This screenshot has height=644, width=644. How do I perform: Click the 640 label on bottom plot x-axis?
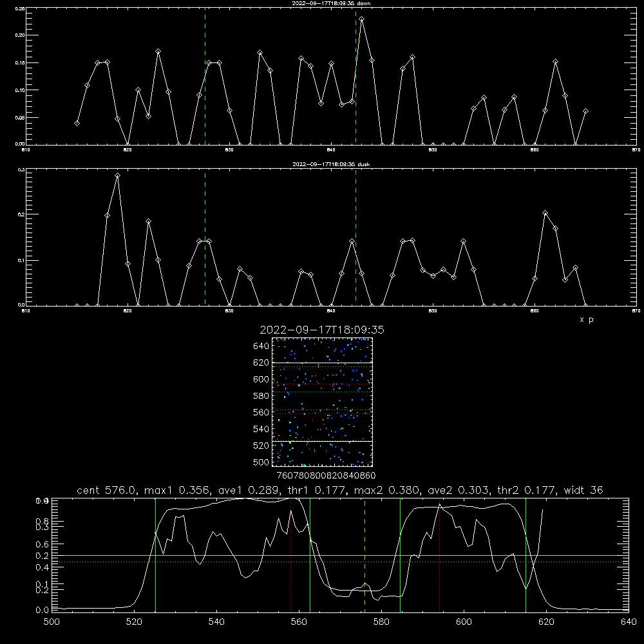pos(629,622)
